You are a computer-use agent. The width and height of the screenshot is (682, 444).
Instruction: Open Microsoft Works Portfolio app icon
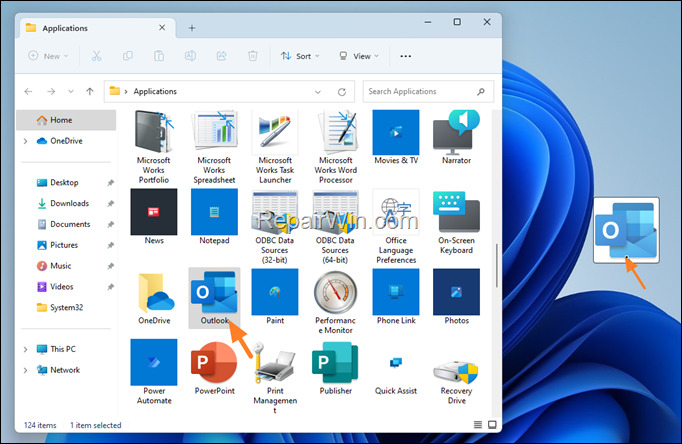point(154,132)
